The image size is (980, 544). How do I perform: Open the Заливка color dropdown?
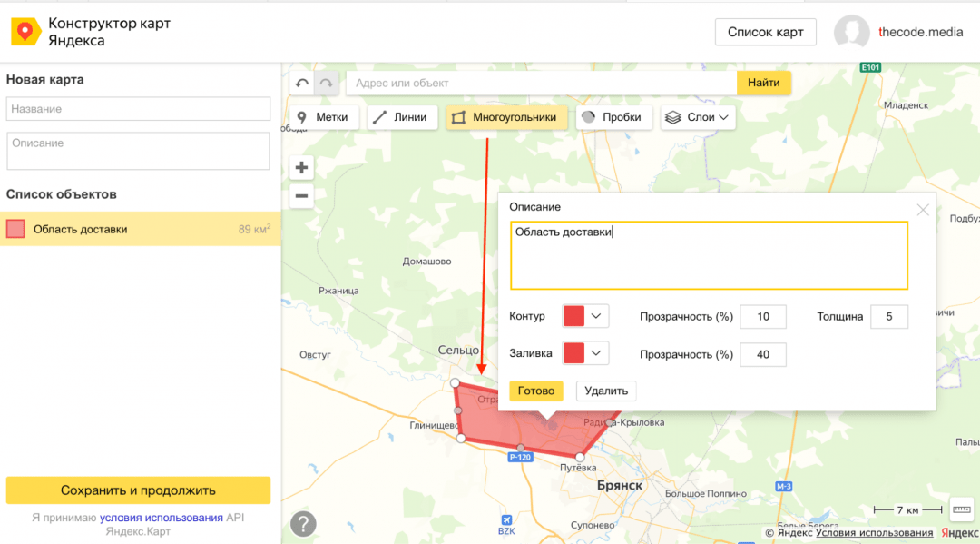[x=585, y=353]
